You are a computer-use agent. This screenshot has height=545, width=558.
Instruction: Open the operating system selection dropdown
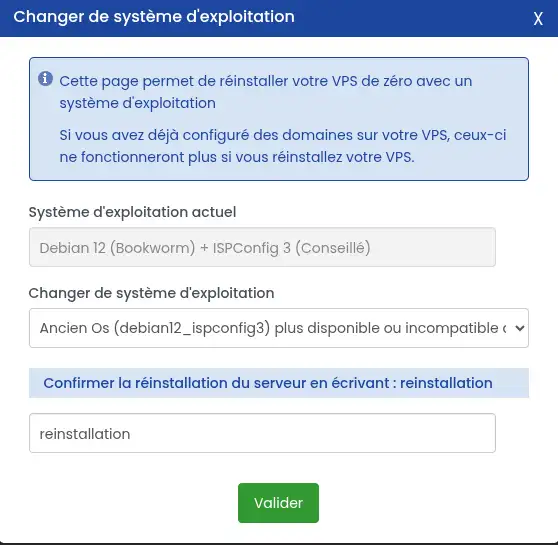point(279,328)
